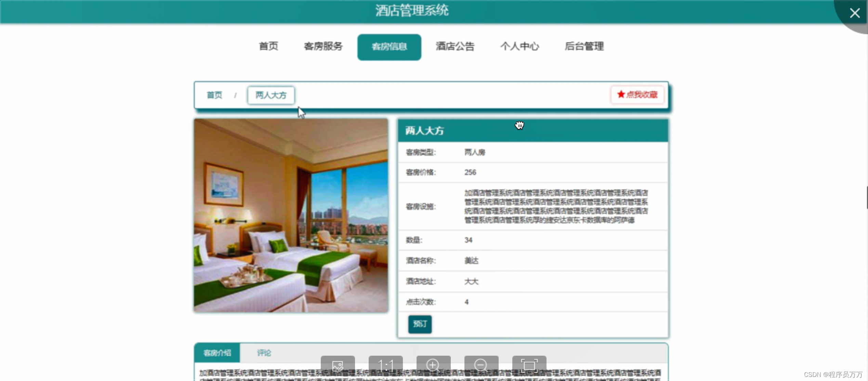Open the 首页 navigation menu item
Screen dimensions: 868x381
[x=268, y=46]
